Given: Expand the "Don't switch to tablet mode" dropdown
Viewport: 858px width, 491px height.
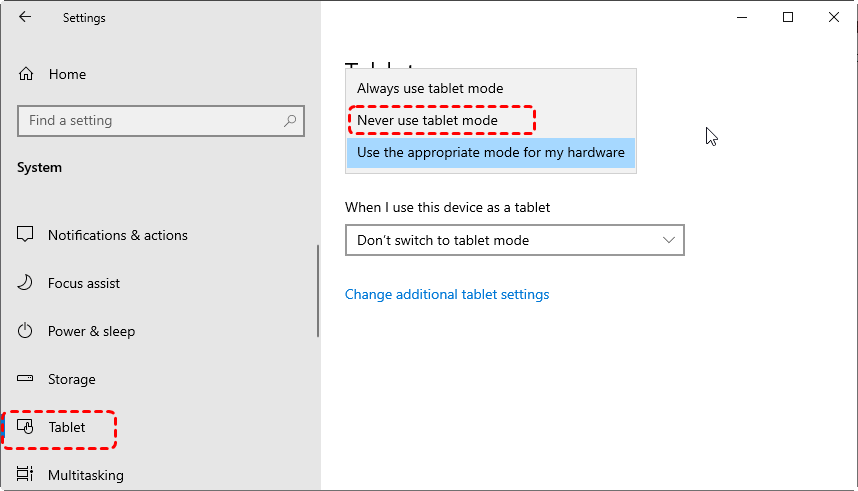Looking at the screenshot, I should point(500,240).
